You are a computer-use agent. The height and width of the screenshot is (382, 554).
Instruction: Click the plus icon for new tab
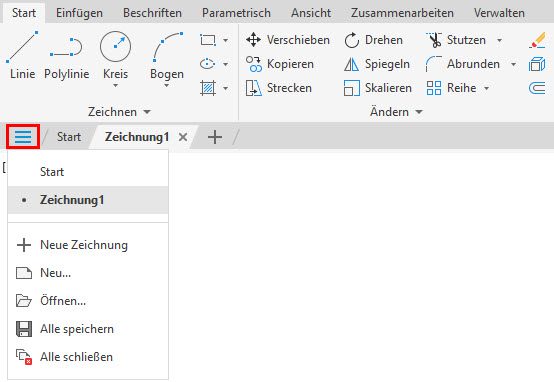(x=215, y=137)
